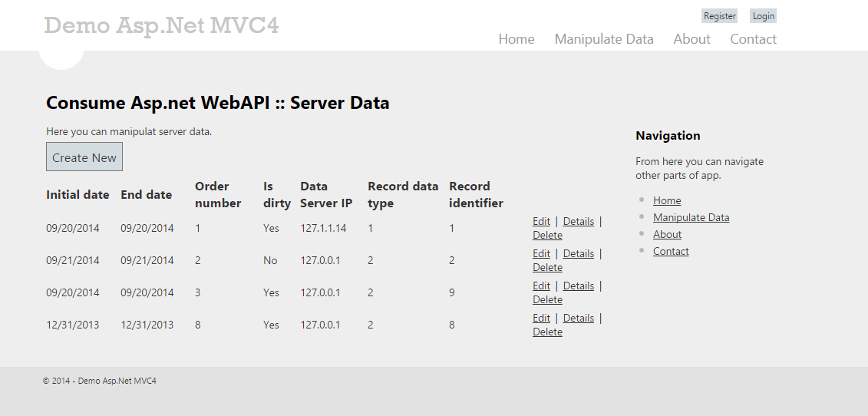Click the End date column header
The width and height of the screenshot is (868, 416).
click(146, 194)
